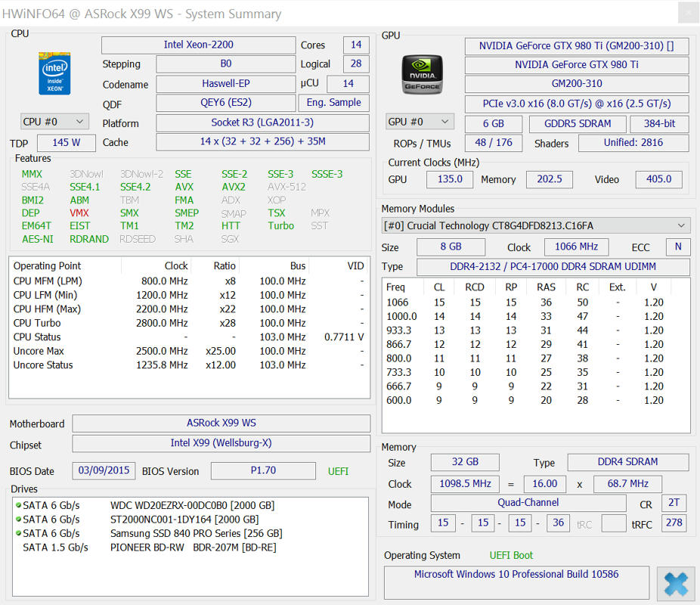Click the Intel Xeon-2200 CPU name field
The image size is (700, 605).
[x=198, y=45]
